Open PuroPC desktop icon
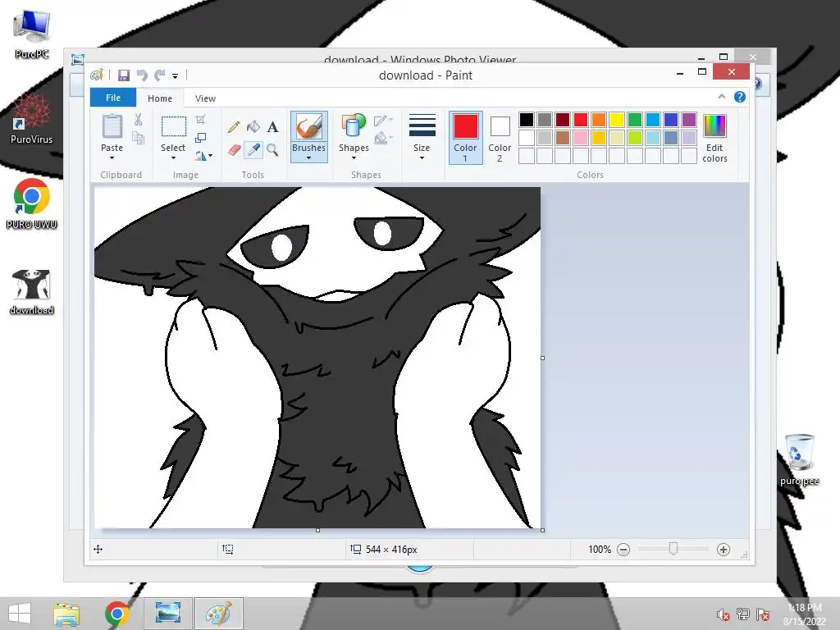This screenshot has width=840, height=630. (32, 34)
